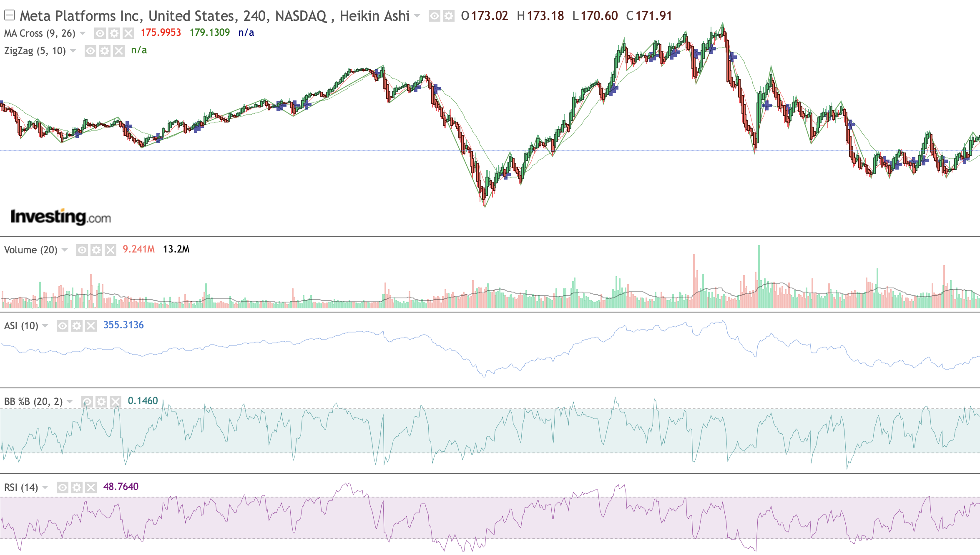Remove the BB %B indicator with its X
The image size is (980, 555).
click(x=116, y=402)
